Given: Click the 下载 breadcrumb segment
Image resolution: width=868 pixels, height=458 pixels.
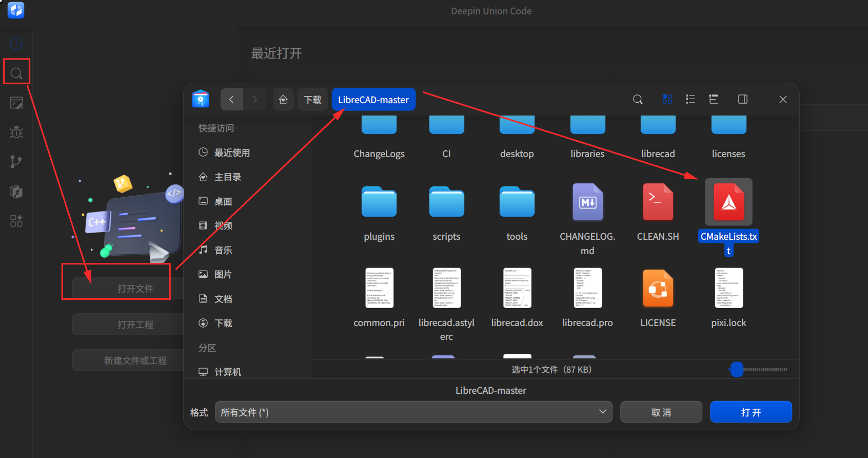Looking at the screenshot, I should (313, 100).
